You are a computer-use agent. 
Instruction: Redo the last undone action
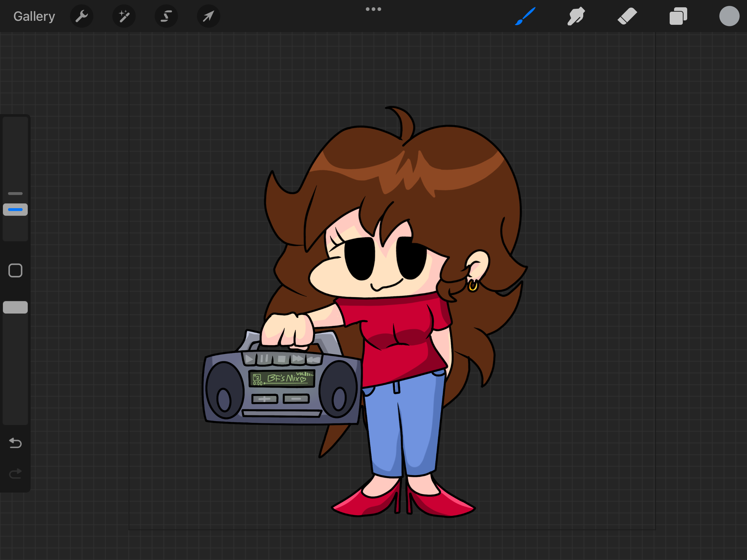click(x=15, y=474)
